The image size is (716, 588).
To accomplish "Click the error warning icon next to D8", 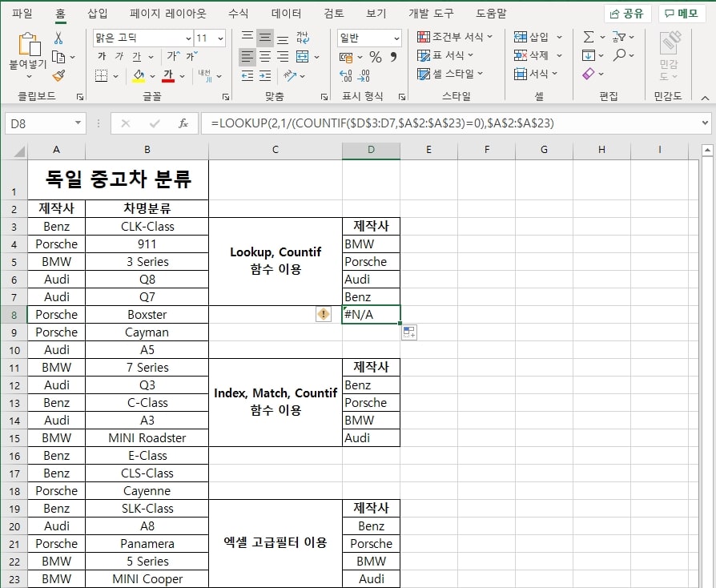I will (x=324, y=314).
